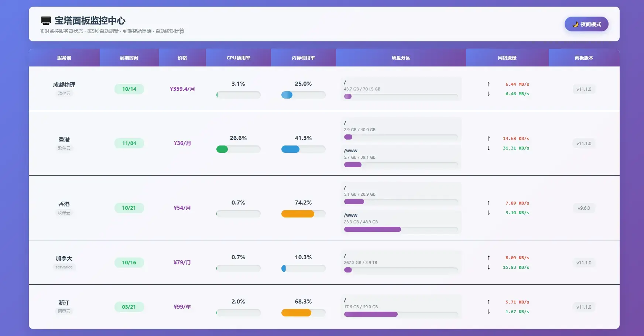Click the 10/14 expiry date badge
This screenshot has height=336, width=644.
129,89
